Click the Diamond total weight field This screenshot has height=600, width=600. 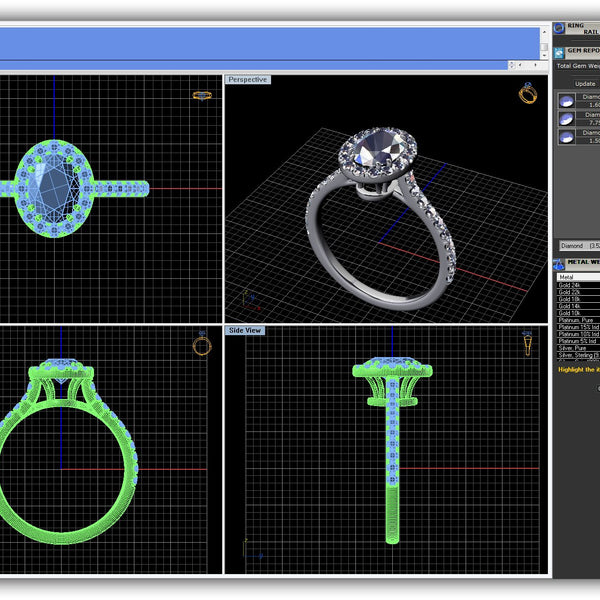click(578, 245)
